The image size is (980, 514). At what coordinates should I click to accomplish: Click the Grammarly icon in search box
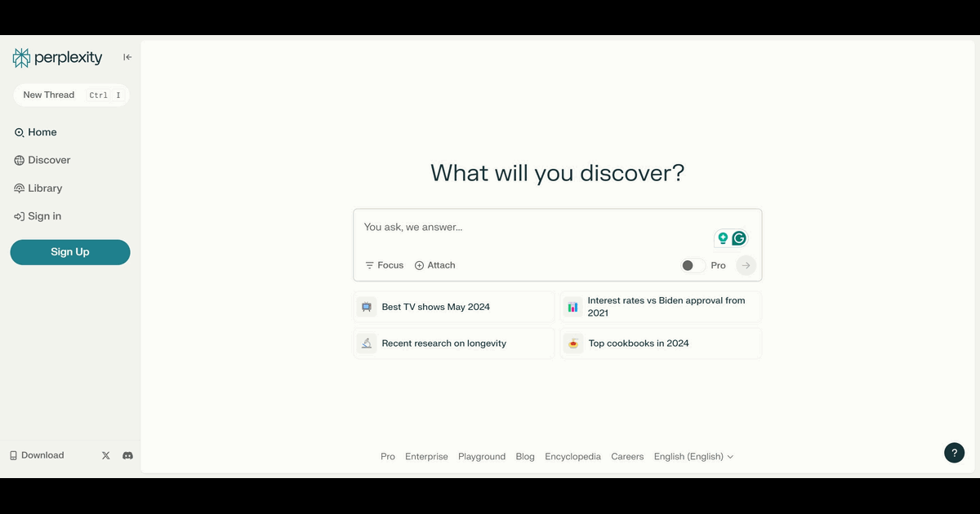pos(739,238)
